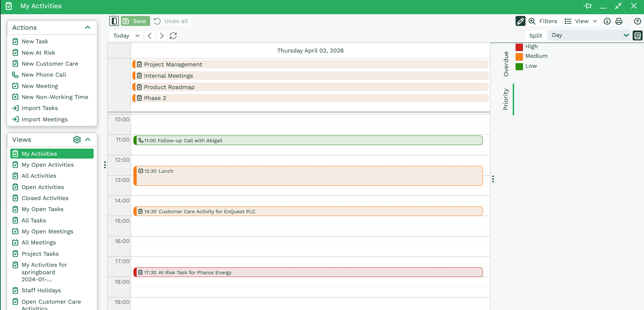Image resolution: width=644 pixels, height=310 pixels.
Task: Collapse the Actions panel
Action: [x=88, y=28]
